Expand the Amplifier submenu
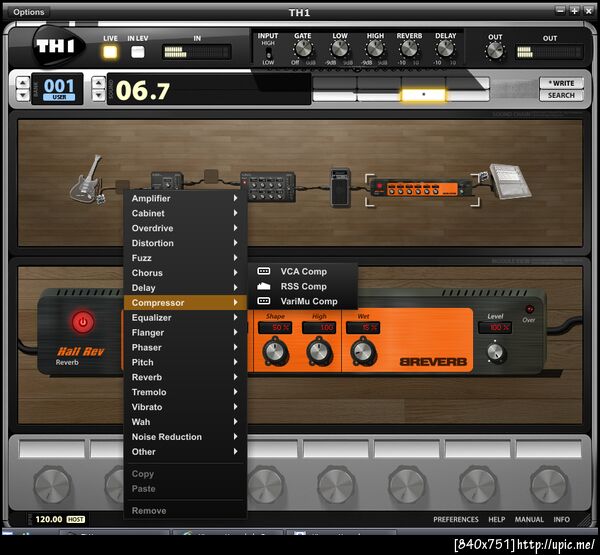600x555 pixels. point(185,198)
